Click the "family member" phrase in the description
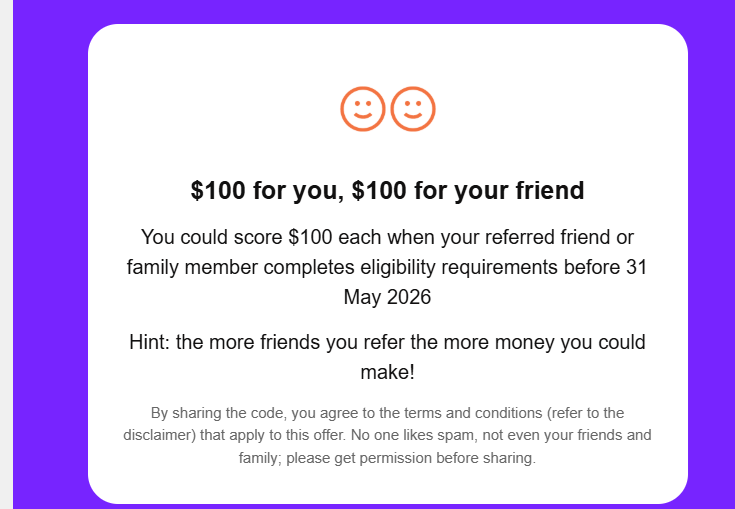735x509 pixels. pyautogui.click(x=191, y=267)
